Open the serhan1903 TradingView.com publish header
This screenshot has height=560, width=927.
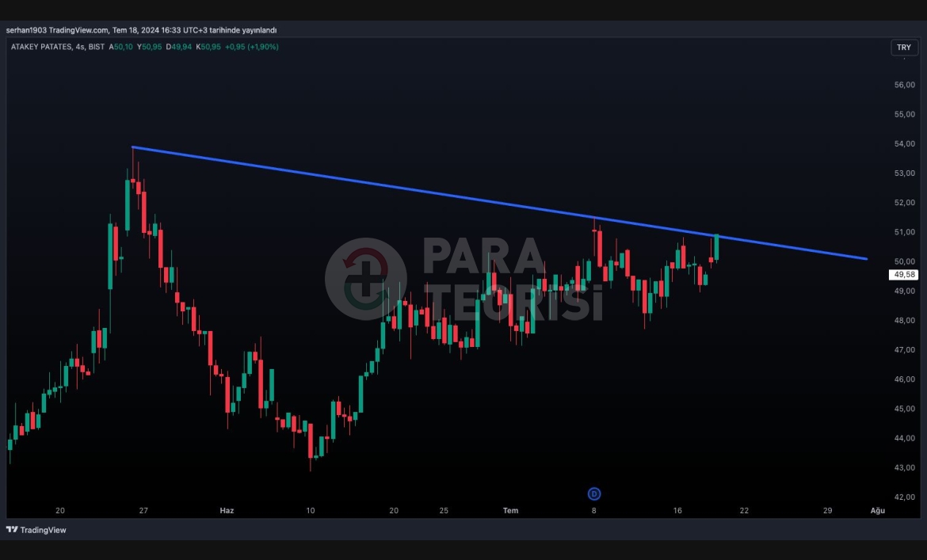(x=141, y=30)
